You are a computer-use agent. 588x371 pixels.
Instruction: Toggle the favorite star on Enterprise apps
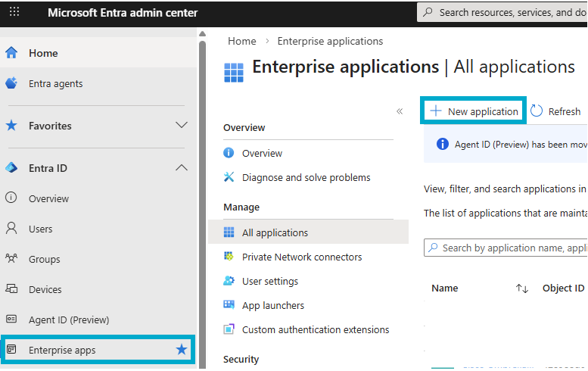[x=182, y=350]
